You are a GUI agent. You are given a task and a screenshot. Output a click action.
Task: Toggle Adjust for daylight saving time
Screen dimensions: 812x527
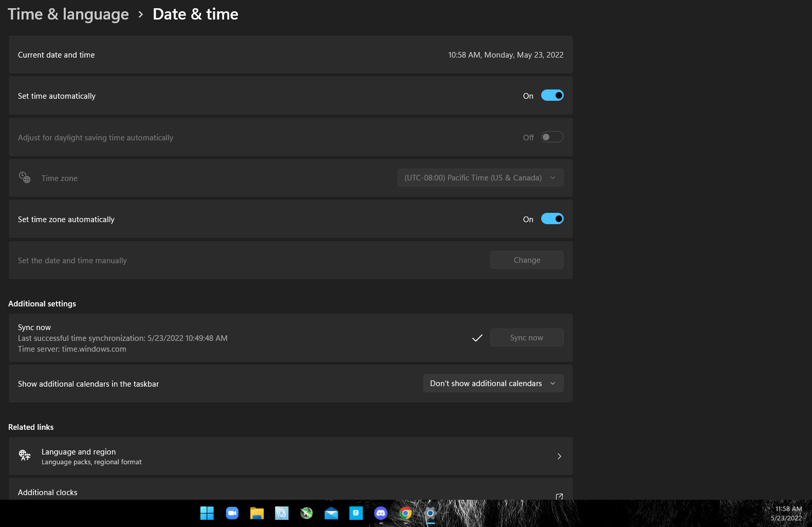[552, 137]
